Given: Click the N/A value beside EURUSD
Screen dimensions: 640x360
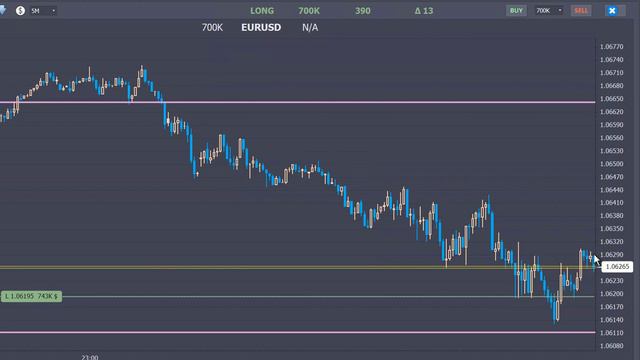Looking at the screenshot, I should pyautogui.click(x=310, y=28).
